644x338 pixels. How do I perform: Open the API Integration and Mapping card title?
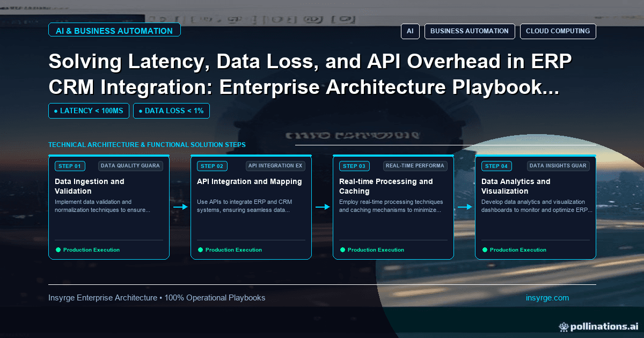[250, 181]
